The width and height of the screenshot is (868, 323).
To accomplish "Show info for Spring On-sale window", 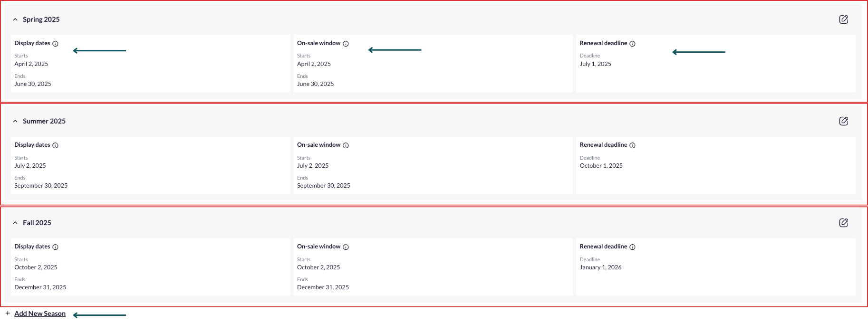I will 346,44.
